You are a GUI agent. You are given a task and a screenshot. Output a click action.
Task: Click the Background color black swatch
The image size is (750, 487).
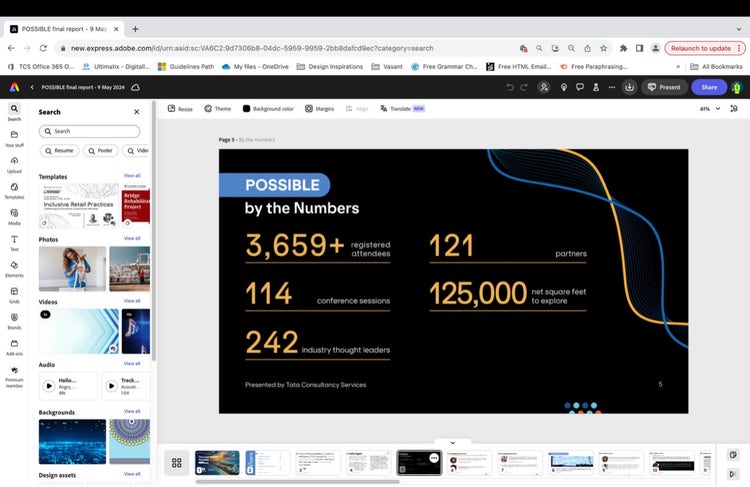click(246, 108)
